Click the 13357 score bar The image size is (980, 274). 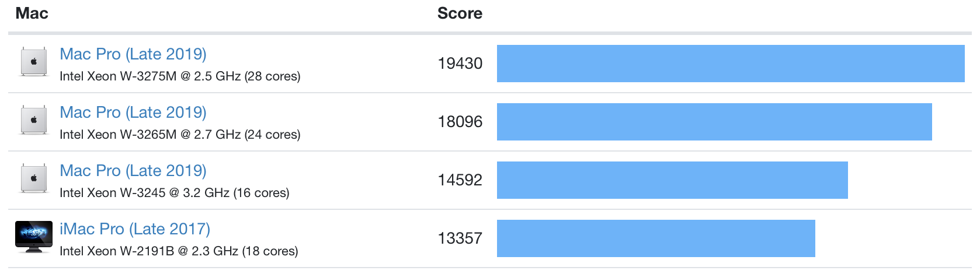pos(656,238)
